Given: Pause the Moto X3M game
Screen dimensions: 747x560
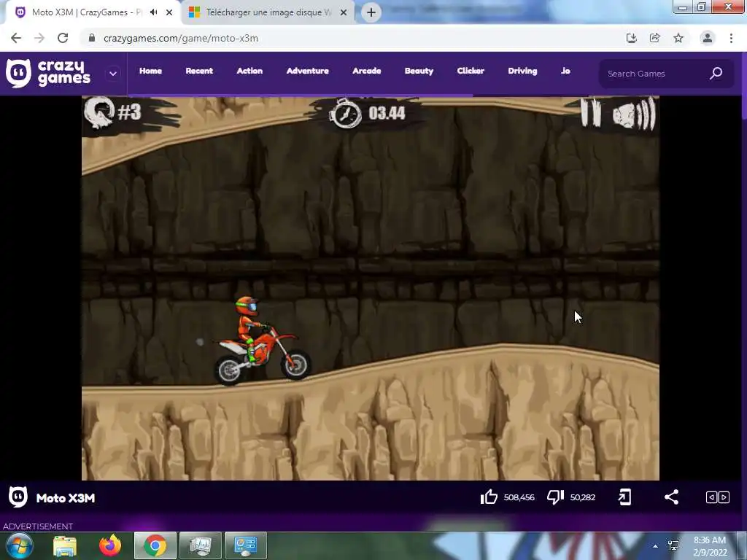Looking at the screenshot, I should 590,112.
